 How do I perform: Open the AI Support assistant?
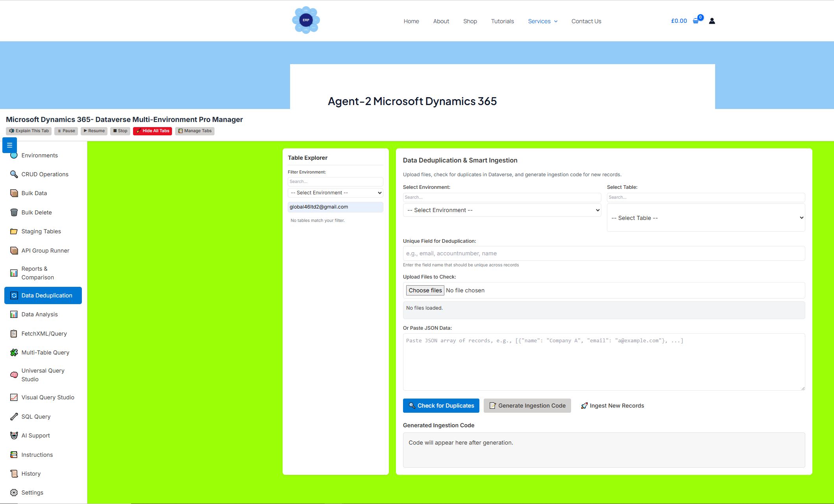point(35,435)
